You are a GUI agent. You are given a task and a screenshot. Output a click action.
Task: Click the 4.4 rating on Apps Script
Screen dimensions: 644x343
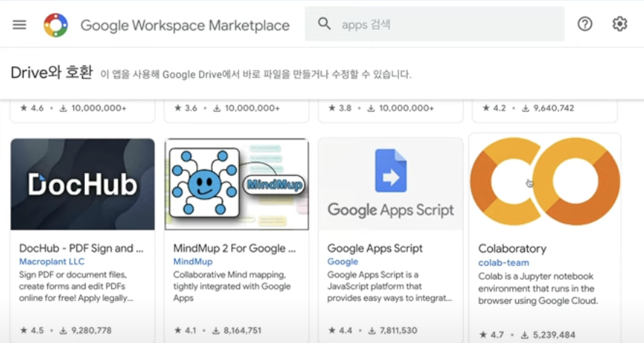click(x=339, y=330)
